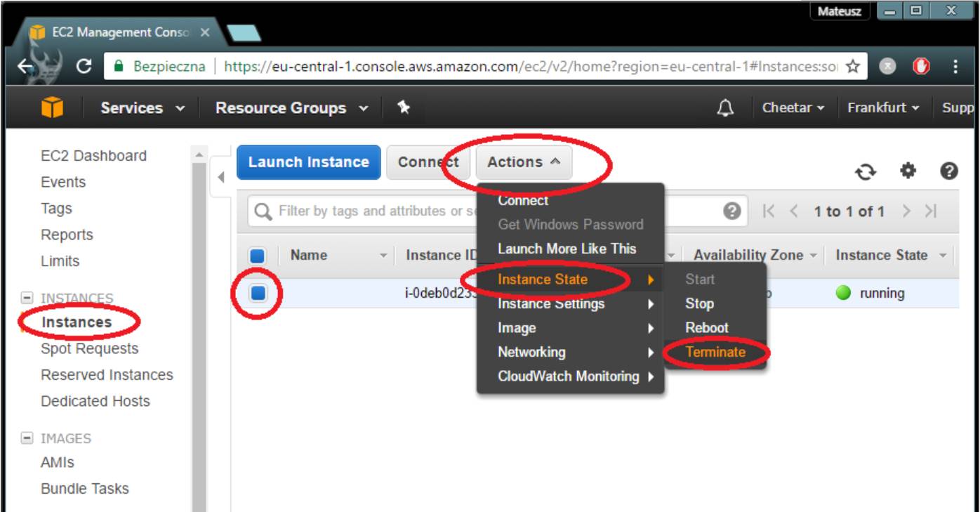Open the Instance Settings submenu
Screen dimensions: 980x512
[569, 304]
